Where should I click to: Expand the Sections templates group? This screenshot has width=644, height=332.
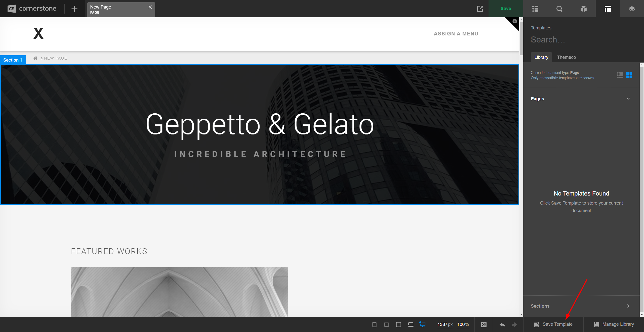point(628,306)
